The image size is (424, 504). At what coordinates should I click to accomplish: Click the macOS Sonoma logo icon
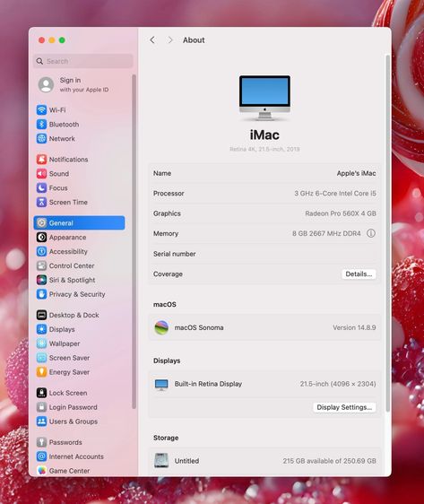point(161,327)
